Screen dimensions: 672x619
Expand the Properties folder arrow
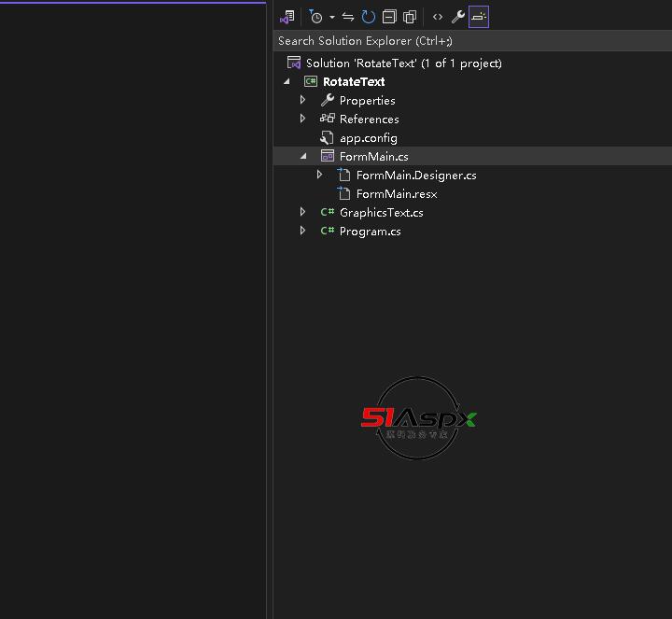303,100
